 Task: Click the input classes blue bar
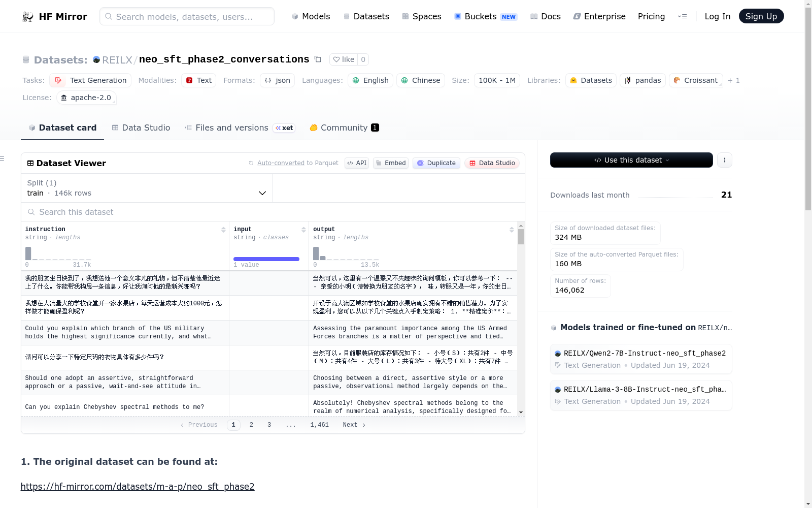coord(266,259)
